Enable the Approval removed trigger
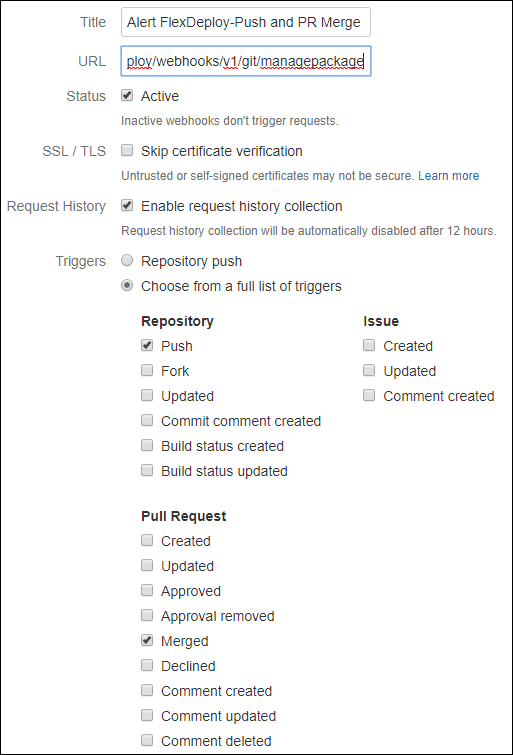Image resolution: width=513 pixels, height=755 pixels. coord(147,615)
